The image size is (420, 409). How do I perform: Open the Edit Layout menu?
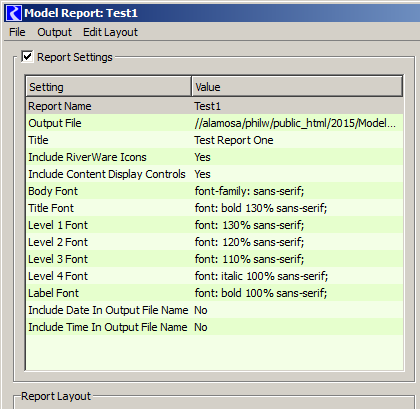pyautogui.click(x=110, y=32)
